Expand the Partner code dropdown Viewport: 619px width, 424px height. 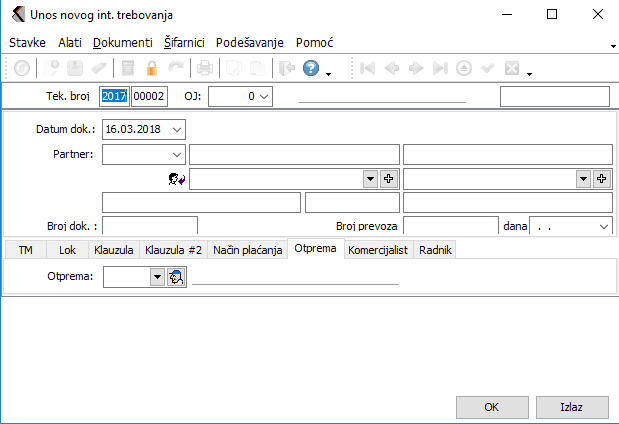coord(177,154)
